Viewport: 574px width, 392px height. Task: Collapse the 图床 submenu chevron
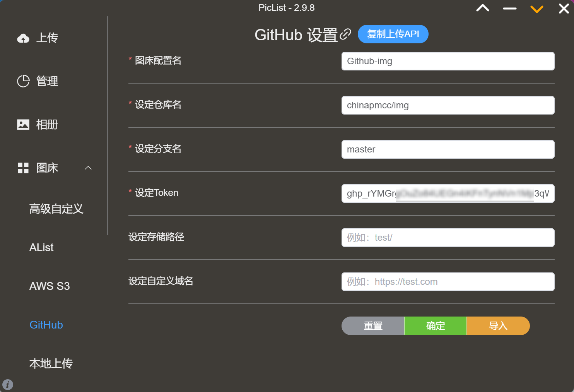88,168
